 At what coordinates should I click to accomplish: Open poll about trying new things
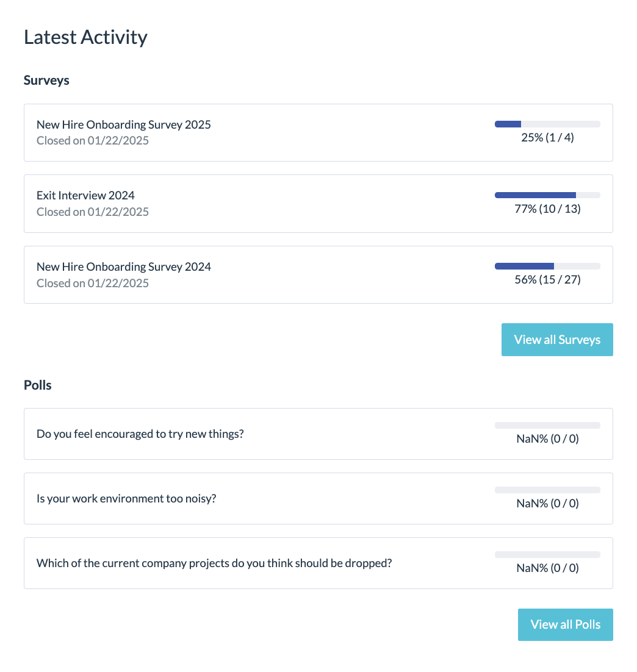pyautogui.click(x=318, y=434)
